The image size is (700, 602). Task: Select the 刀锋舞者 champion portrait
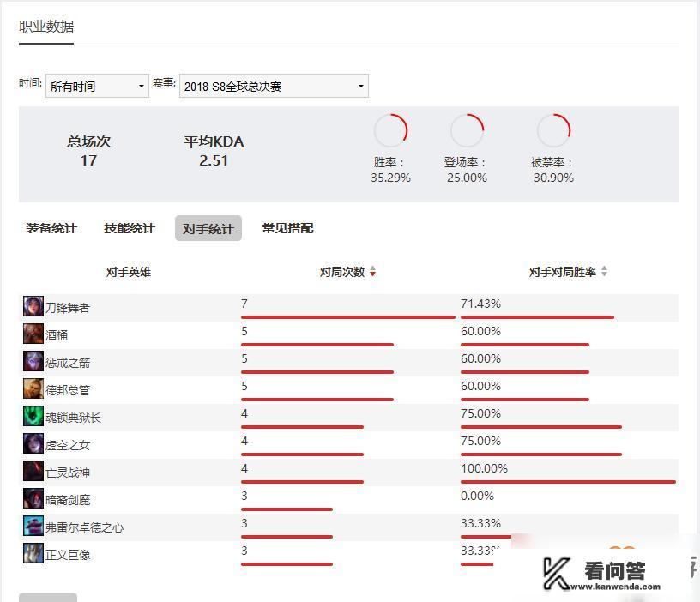(32, 305)
